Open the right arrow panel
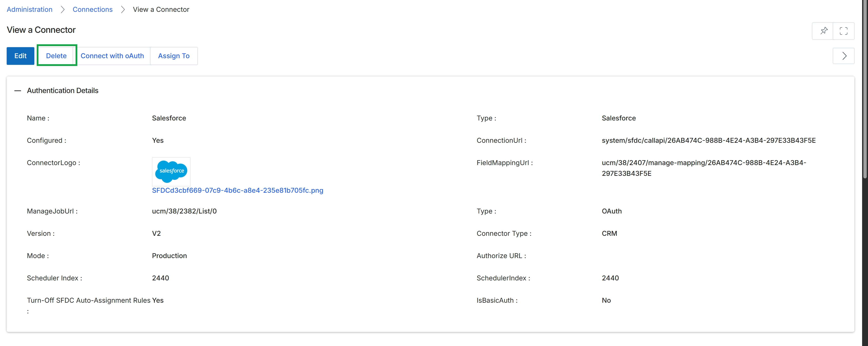 [x=843, y=56]
